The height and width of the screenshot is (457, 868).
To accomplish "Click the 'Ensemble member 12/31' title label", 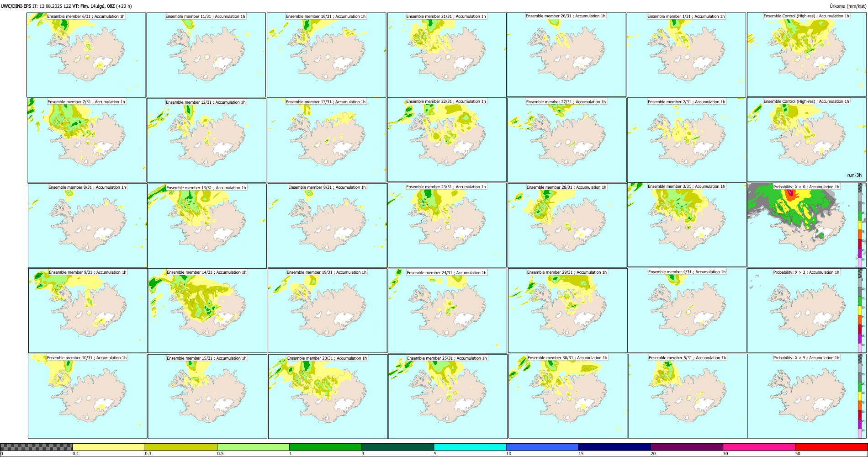I will coord(206,102).
